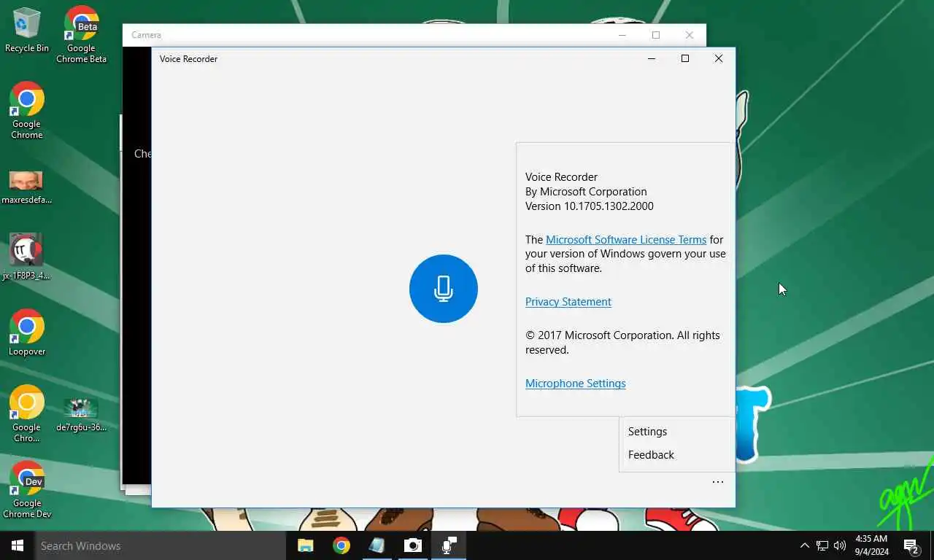The width and height of the screenshot is (934, 560).
Task: Open the network status tray icon
Action: coord(822,545)
